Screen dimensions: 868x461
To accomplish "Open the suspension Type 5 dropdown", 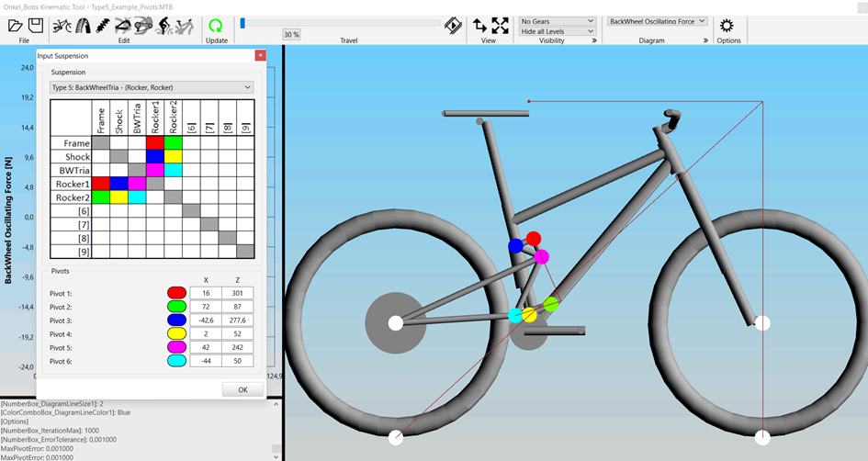I will coord(151,87).
